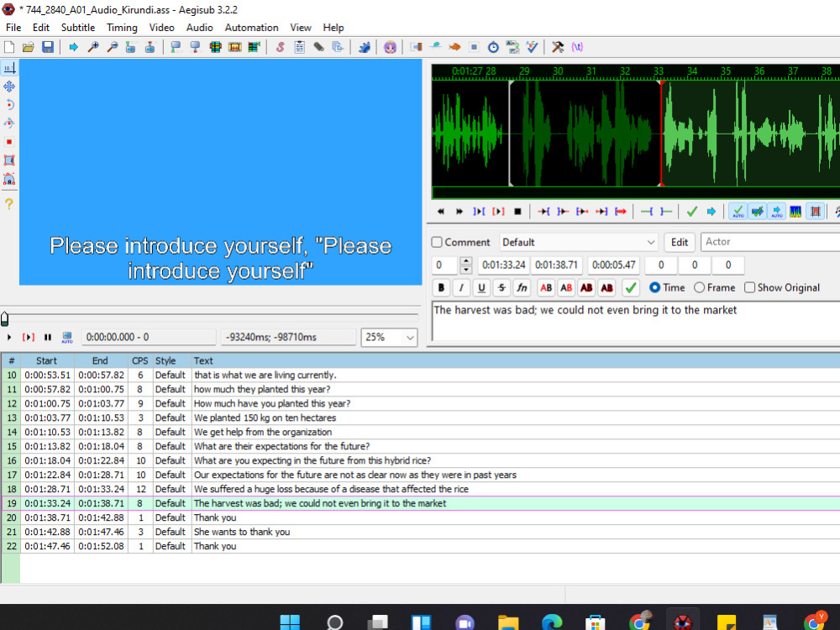Open the Video menu
Image resolution: width=840 pixels, height=630 pixels.
(161, 28)
